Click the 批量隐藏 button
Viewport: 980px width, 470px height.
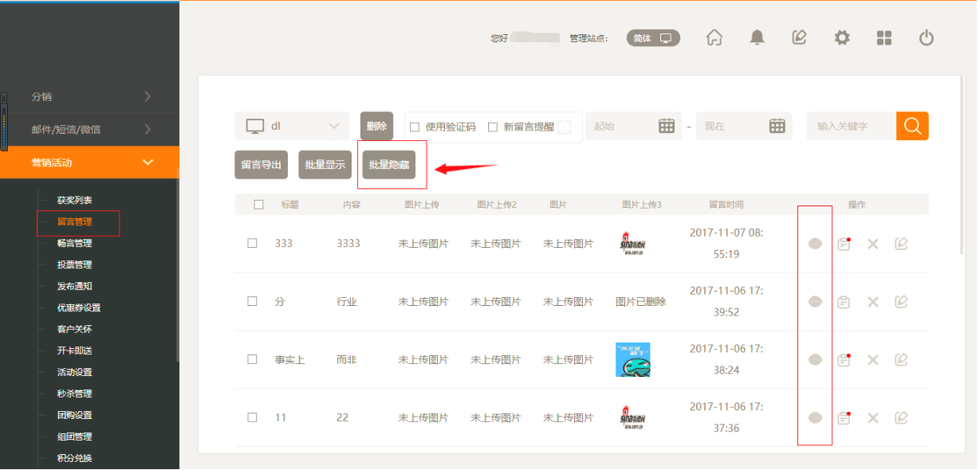click(389, 165)
